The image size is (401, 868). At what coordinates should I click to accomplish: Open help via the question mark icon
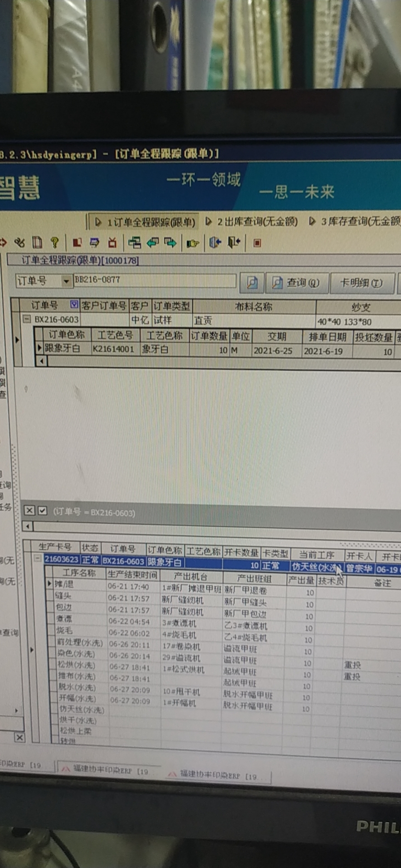[x=55, y=243]
